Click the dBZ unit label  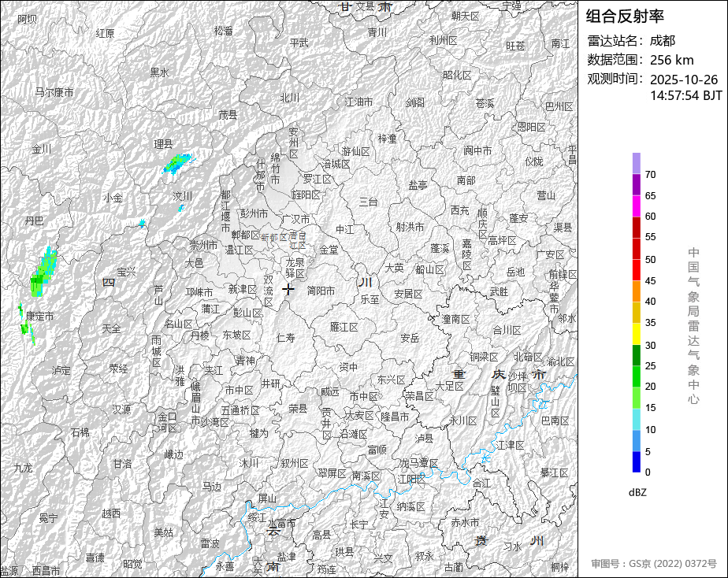point(637,493)
